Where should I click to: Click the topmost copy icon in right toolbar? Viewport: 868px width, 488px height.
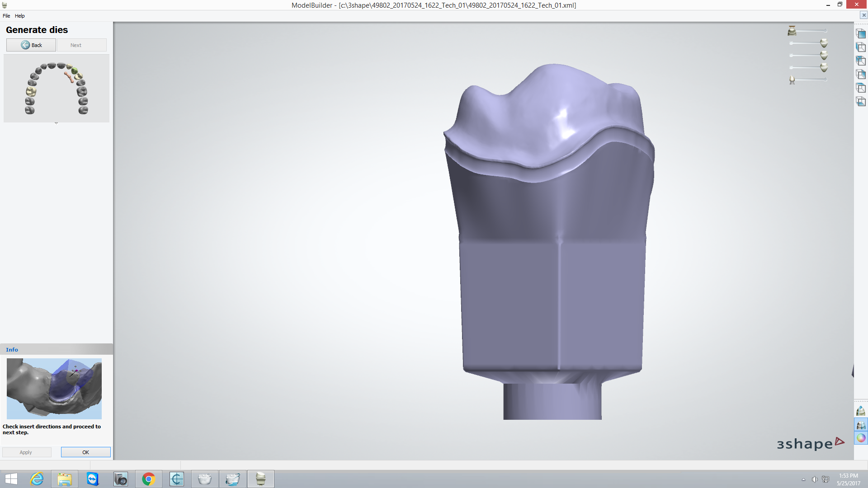861,34
